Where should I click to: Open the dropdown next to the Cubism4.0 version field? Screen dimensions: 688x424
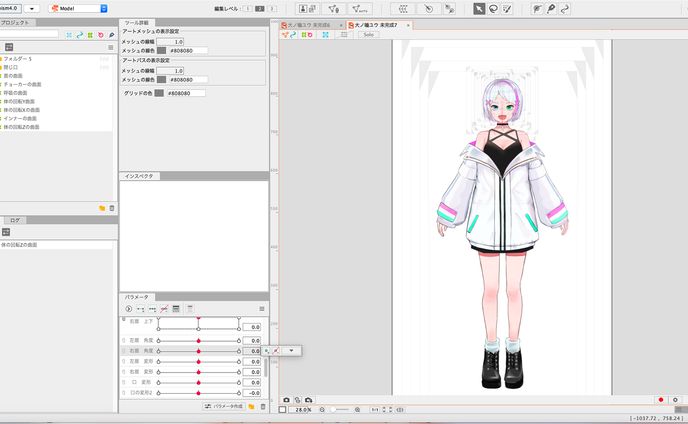(32, 8)
